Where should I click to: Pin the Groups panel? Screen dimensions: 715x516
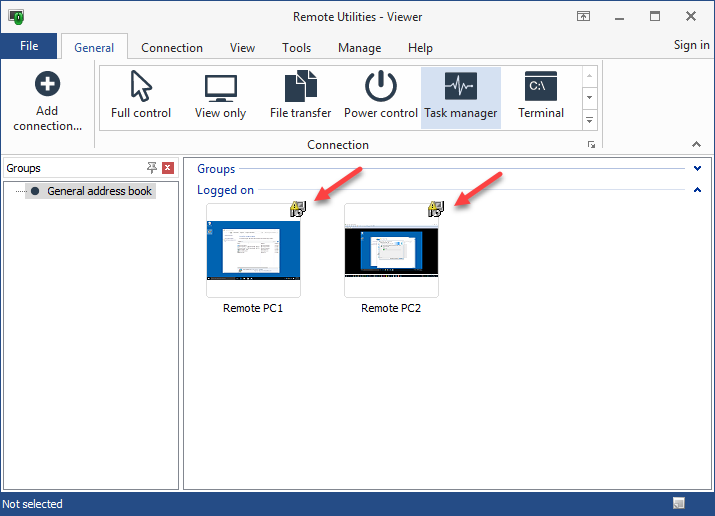[151, 168]
